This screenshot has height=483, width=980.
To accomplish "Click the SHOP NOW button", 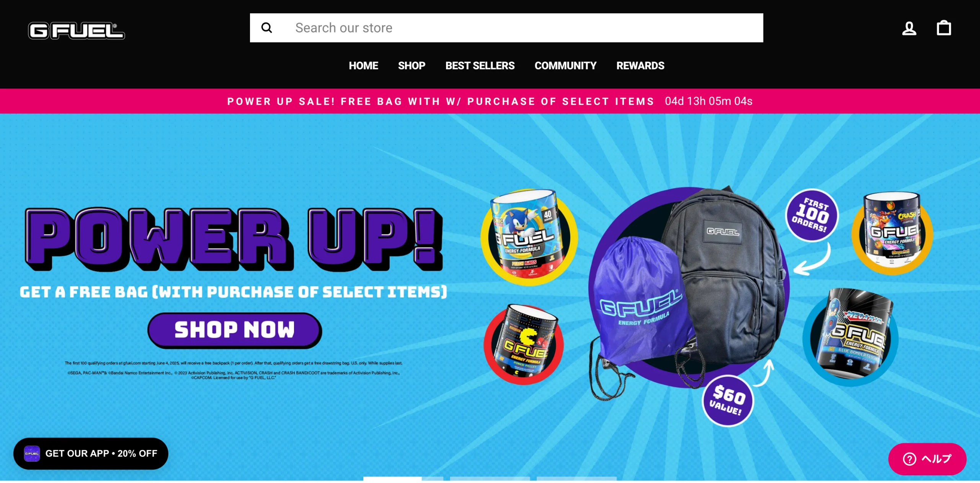I will point(234,330).
